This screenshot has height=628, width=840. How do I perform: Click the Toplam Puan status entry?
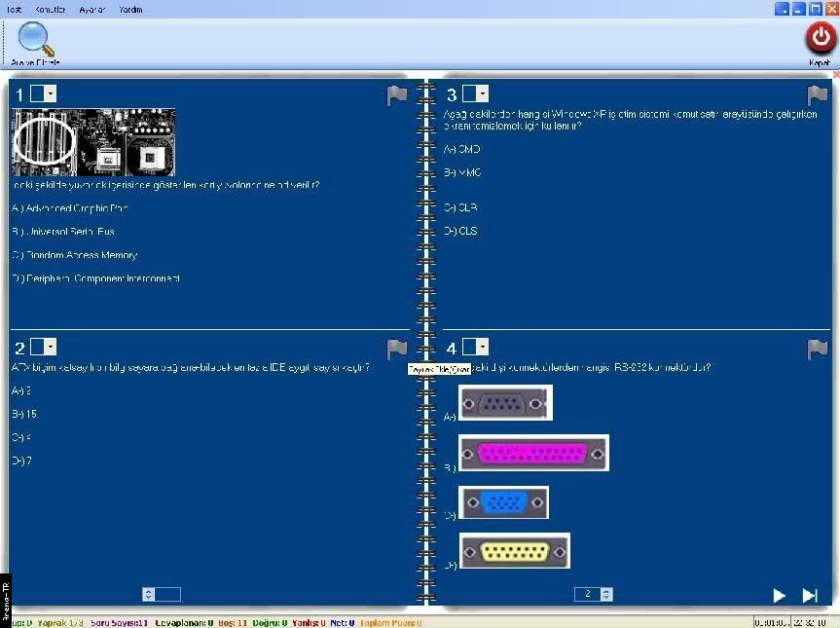coord(390,622)
